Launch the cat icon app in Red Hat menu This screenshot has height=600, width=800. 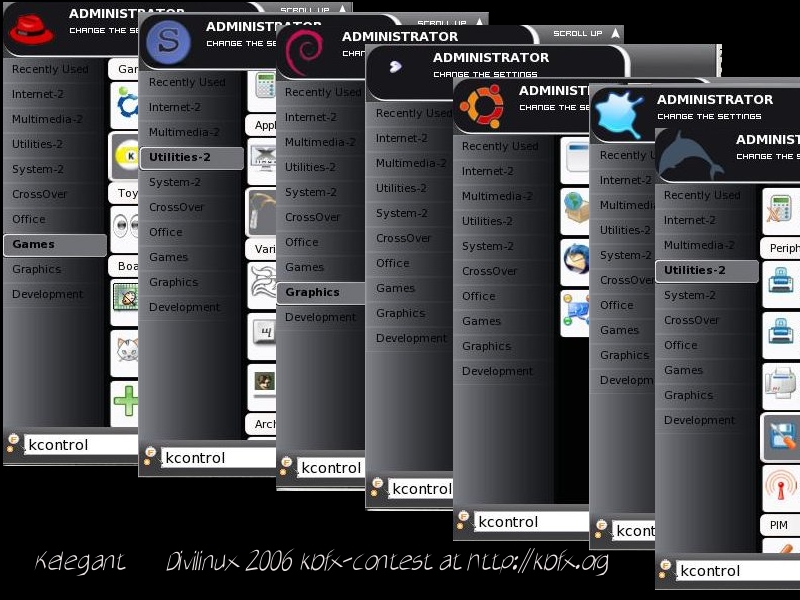point(126,351)
